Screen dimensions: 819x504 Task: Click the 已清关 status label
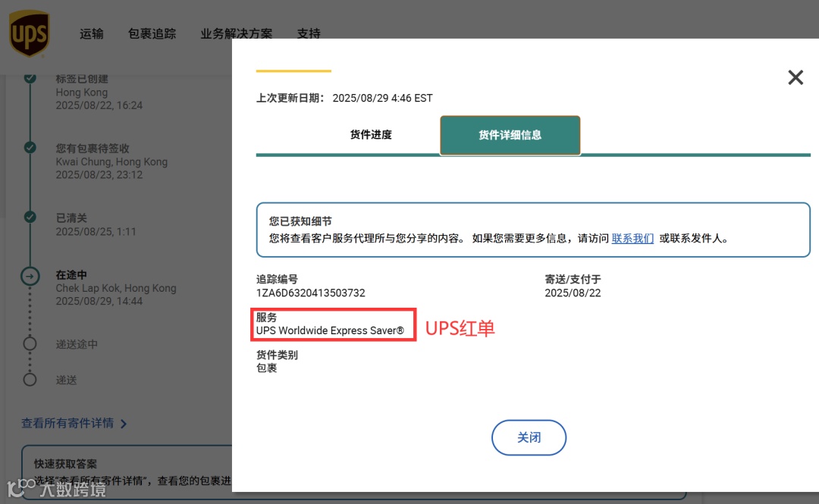tap(71, 218)
